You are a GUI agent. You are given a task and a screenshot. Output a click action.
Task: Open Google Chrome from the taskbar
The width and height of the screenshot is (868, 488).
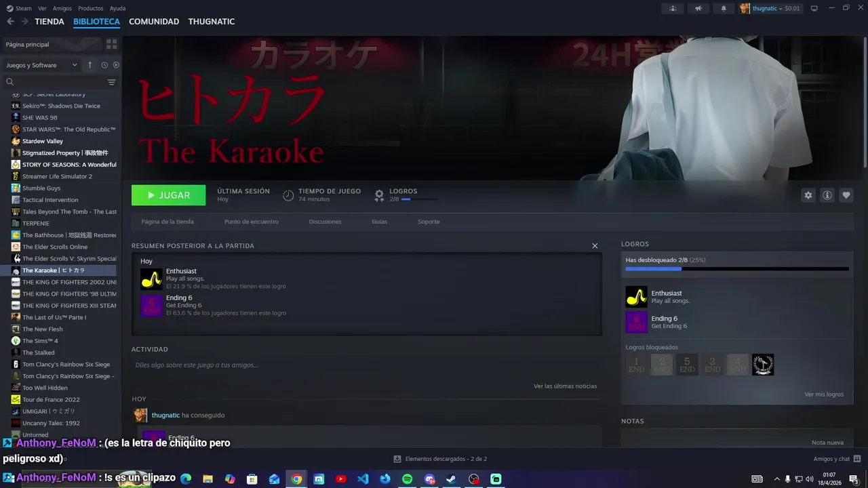296,479
